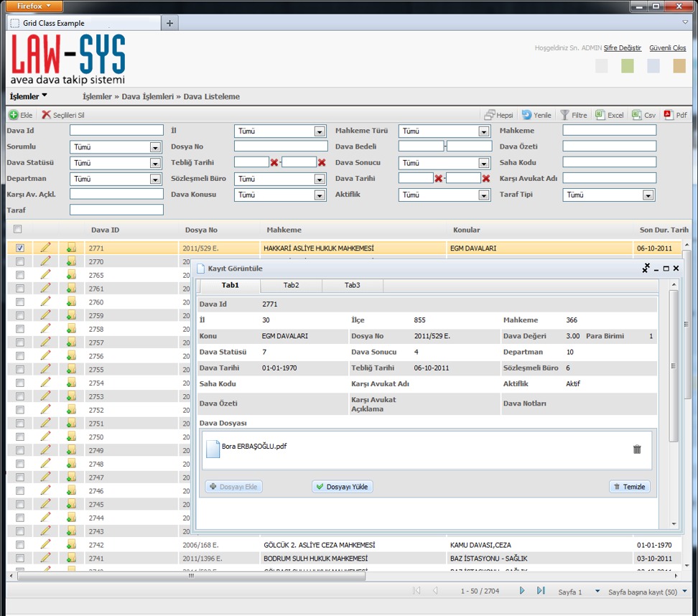Click the Dosya No filter input field
This screenshot has height=616, width=698.
[x=281, y=146]
